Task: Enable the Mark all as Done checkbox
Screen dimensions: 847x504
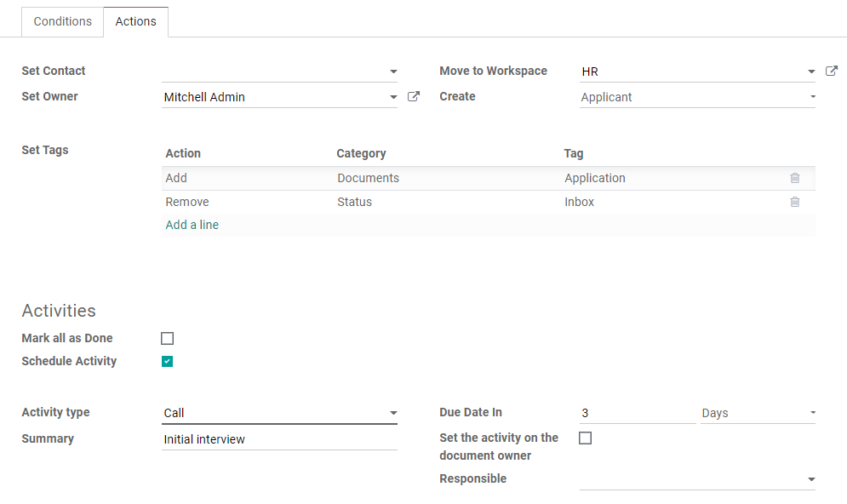Action: tap(167, 338)
